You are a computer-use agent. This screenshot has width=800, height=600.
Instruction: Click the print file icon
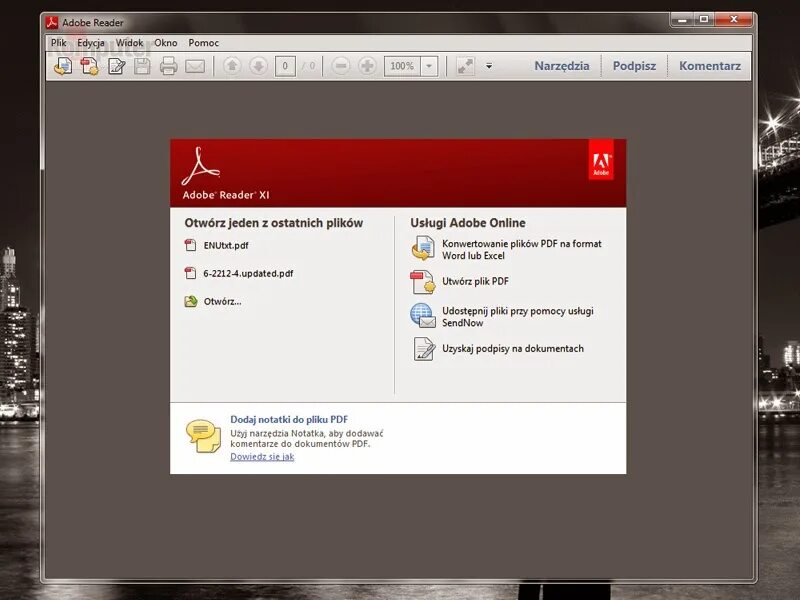tap(168, 66)
